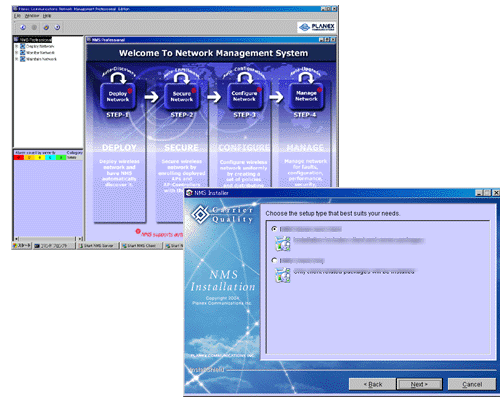Click the client-only setup package icon
This screenshot has height=400, width=500.
pyautogui.click(x=282, y=275)
